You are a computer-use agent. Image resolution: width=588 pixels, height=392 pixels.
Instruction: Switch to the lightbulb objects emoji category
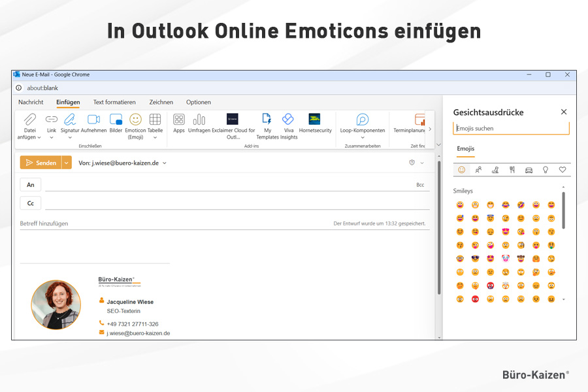(546, 170)
